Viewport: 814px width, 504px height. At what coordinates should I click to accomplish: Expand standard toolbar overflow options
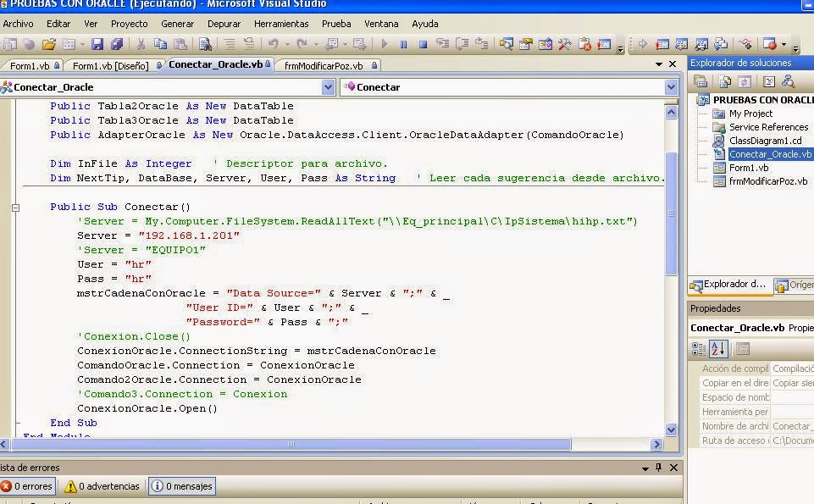point(620,48)
